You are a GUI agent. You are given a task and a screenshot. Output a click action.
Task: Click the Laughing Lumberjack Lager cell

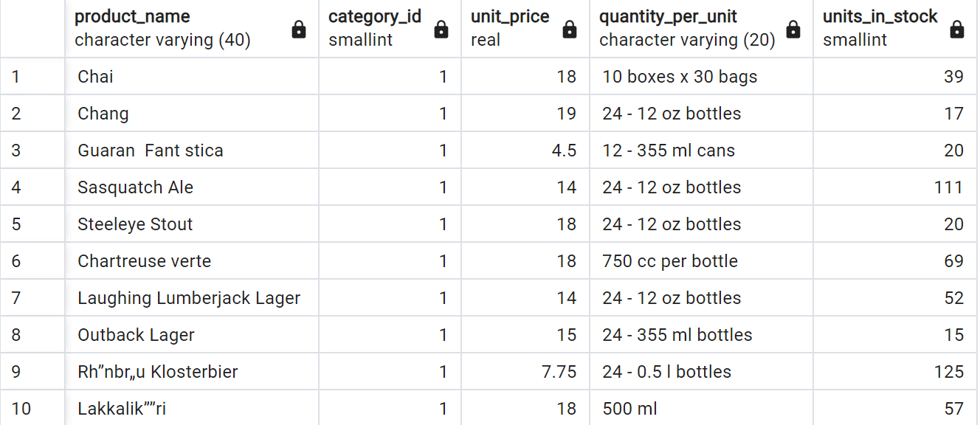click(192, 298)
